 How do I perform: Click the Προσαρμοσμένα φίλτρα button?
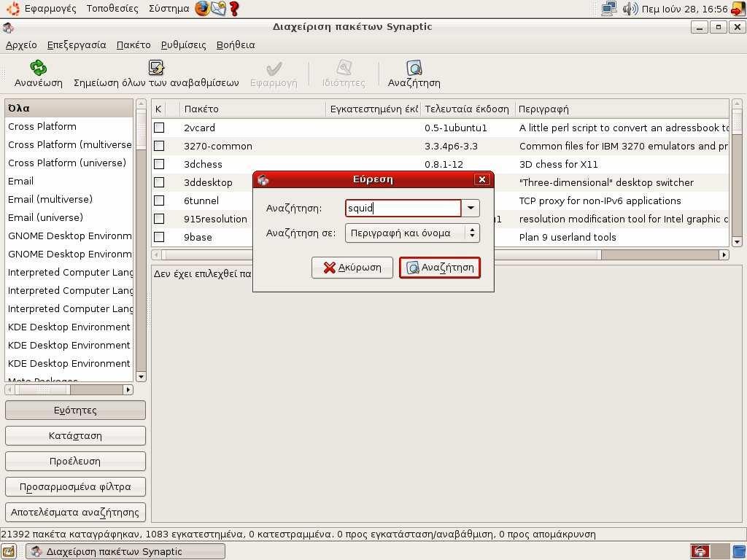[x=75, y=486]
